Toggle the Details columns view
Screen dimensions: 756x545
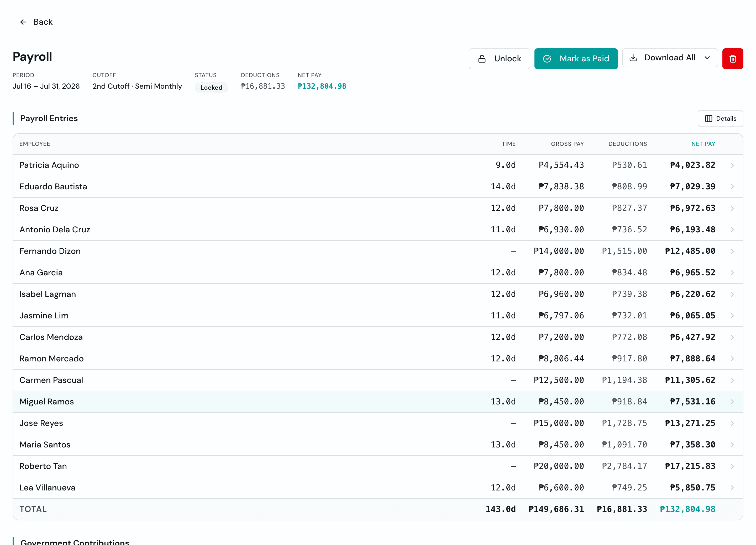[720, 119]
